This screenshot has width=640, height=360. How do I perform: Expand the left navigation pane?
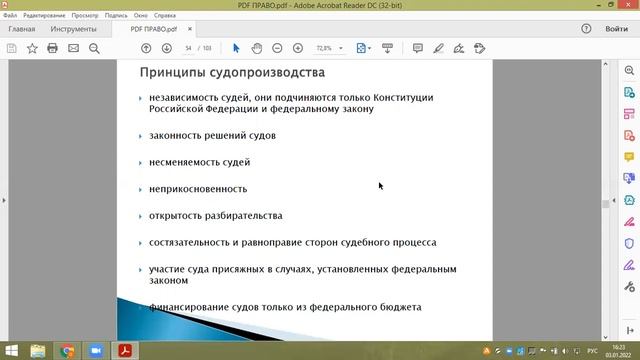click(4, 200)
